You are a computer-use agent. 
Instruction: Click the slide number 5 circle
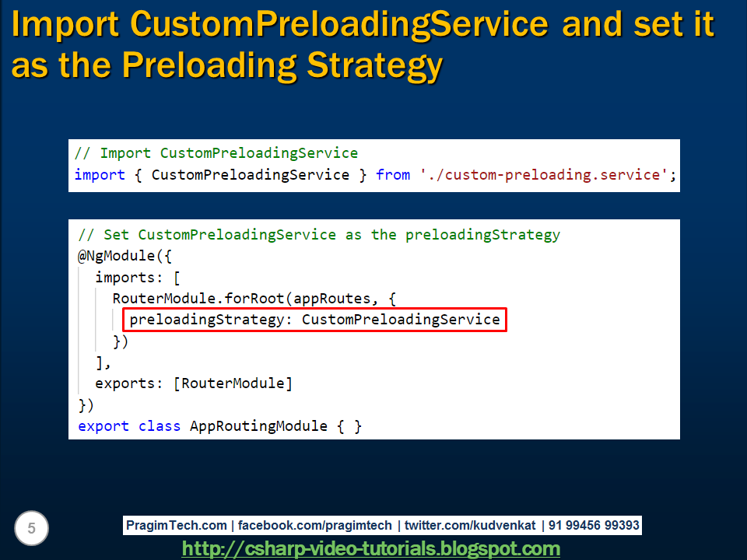(31, 528)
